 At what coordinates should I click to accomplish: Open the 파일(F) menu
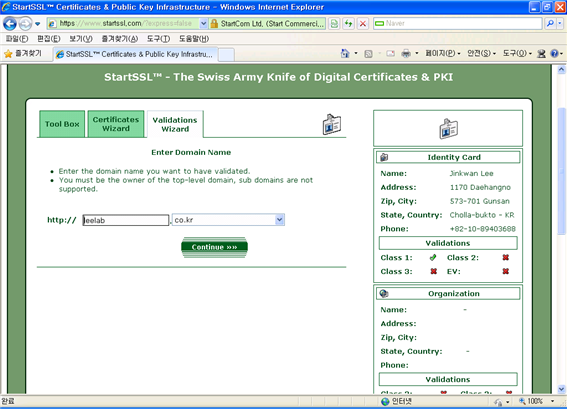17,39
